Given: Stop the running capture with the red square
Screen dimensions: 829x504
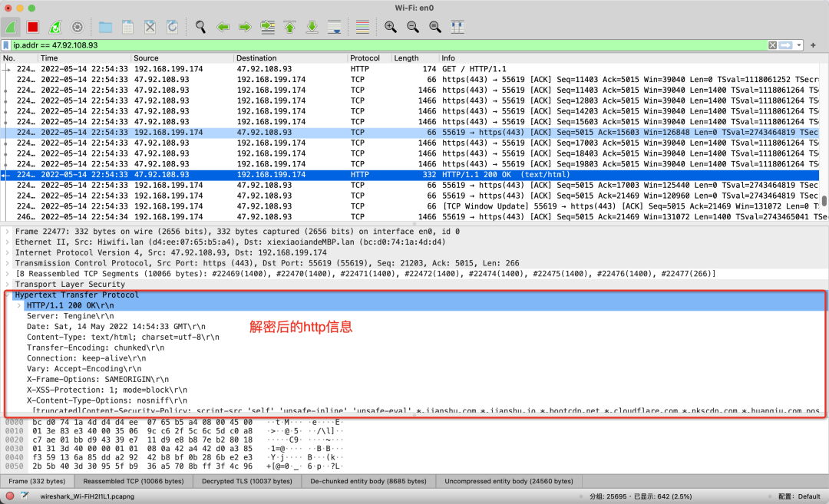Looking at the screenshot, I should 33,27.
